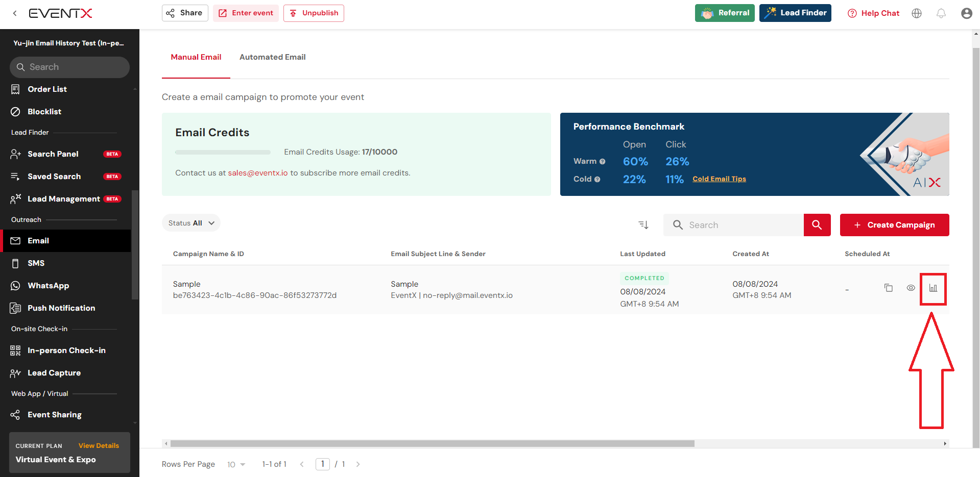
Task: Open the Cold Email Tips link
Action: point(719,179)
